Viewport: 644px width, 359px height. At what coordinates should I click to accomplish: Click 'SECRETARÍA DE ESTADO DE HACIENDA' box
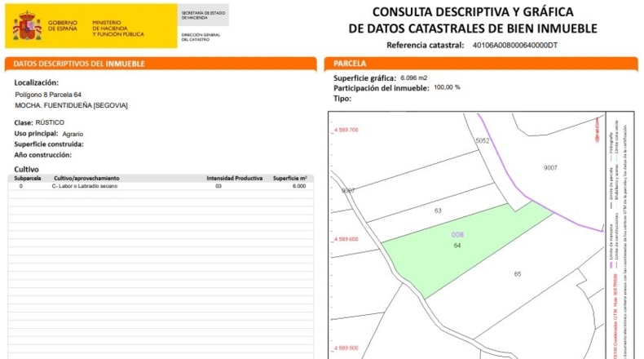[x=203, y=16]
